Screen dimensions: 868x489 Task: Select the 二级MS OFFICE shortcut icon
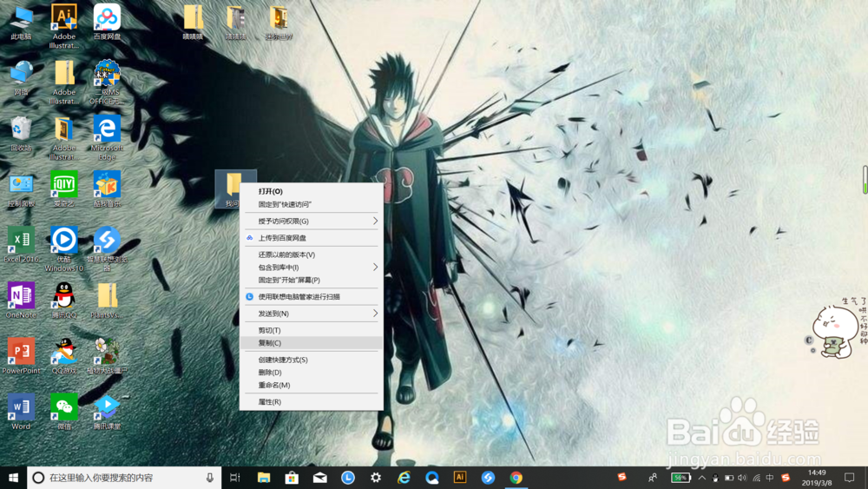pyautogui.click(x=107, y=82)
